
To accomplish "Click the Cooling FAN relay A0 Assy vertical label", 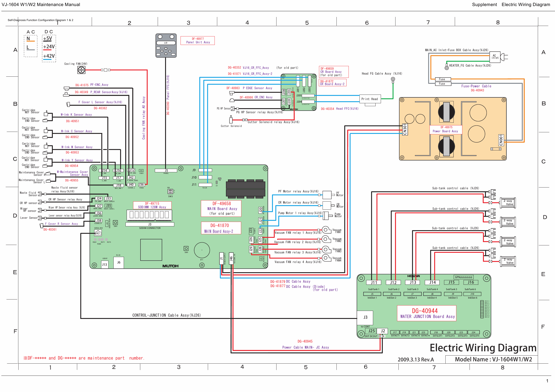I will [144, 118].
